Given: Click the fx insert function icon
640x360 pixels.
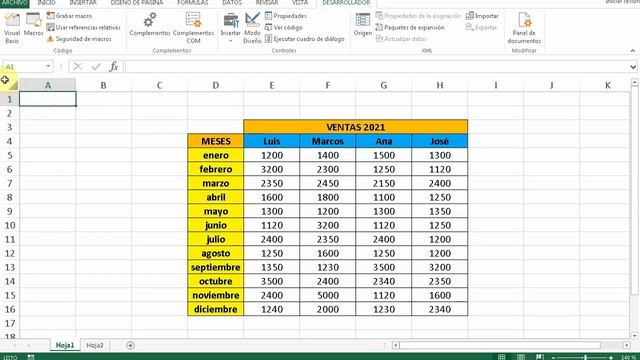Looking at the screenshot, I should coord(114,67).
